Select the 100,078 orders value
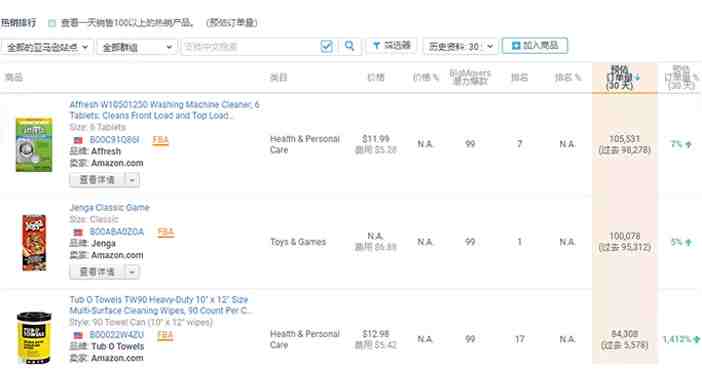The image size is (702, 382). pos(624,236)
